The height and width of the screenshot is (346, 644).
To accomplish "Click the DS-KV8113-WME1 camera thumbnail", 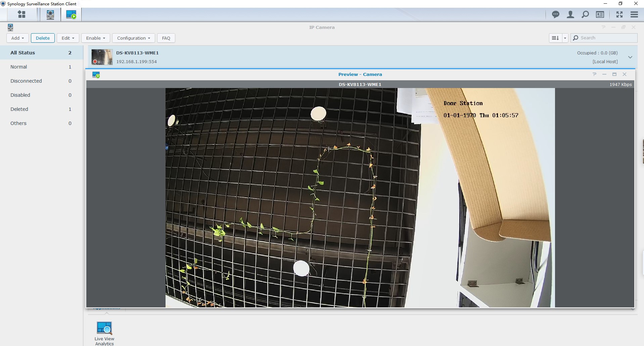I will [x=102, y=57].
